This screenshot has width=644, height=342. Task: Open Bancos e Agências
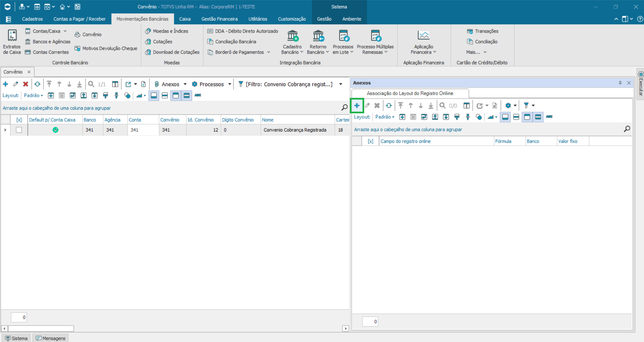click(x=48, y=42)
